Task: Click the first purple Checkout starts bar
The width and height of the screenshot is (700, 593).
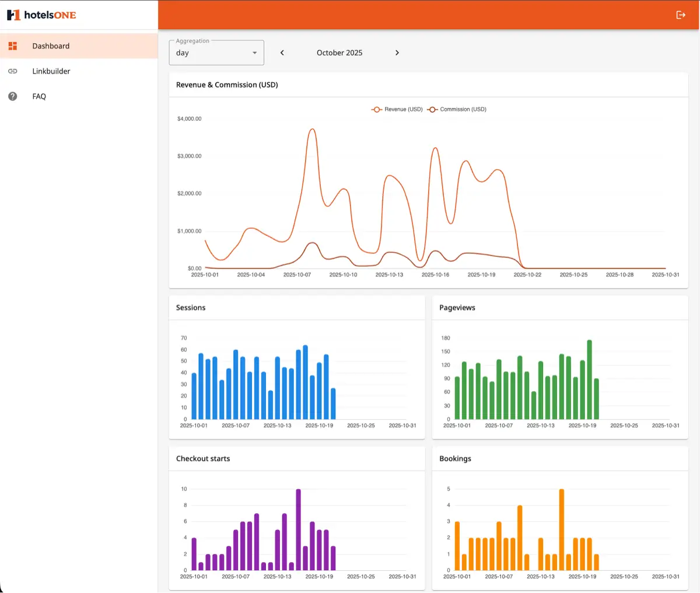Action: [x=194, y=554]
